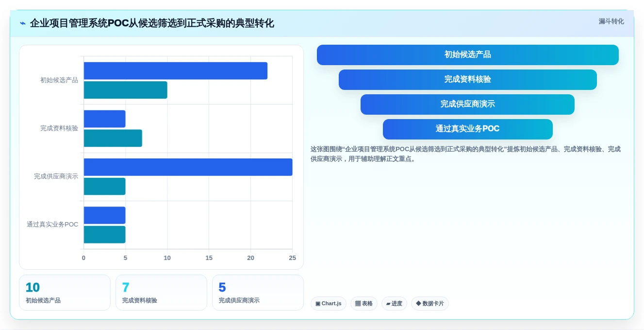Click the x-axis tick label 25
Screen dimensions: 644x330
292,258
